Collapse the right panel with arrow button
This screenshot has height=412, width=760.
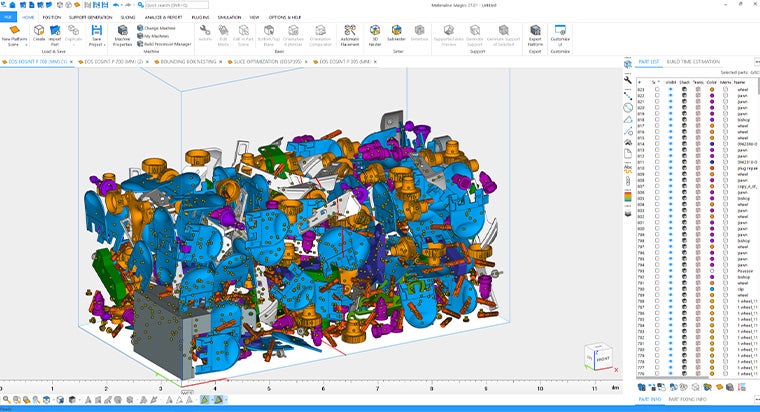click(757, 62)
